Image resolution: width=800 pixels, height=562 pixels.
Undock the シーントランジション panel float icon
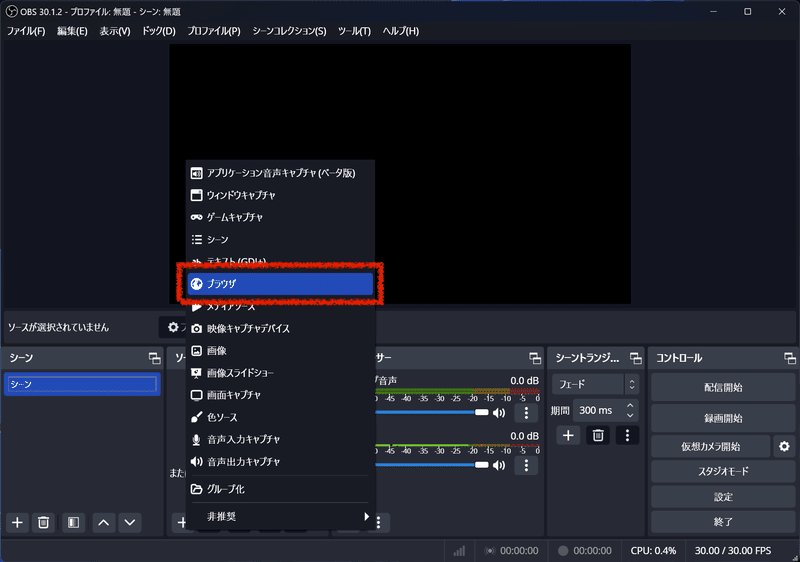(x=636, y=359)
